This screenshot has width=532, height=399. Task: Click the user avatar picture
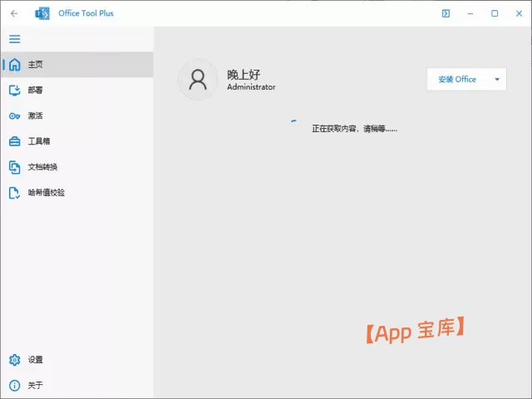tap(198, 80)
